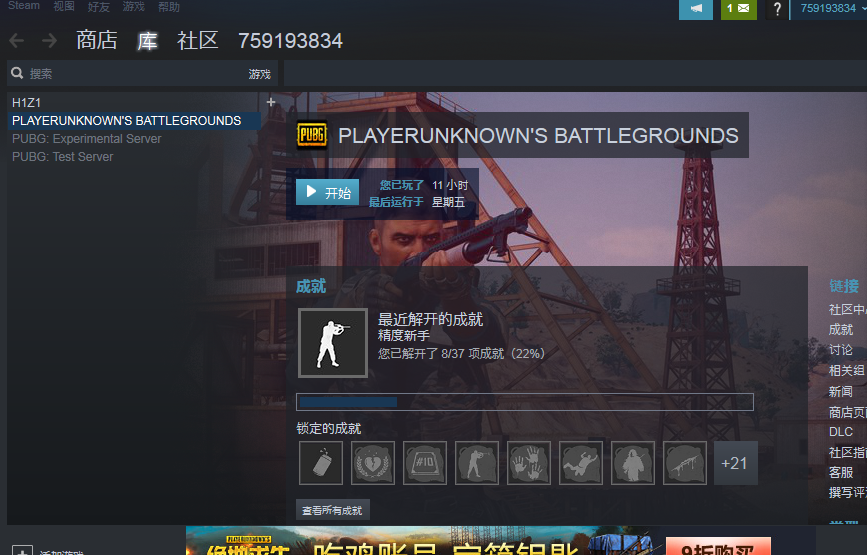Viewport: 867px width, 555px height.
Task: Open the announcements megaphone icon
Action: click(x=696, y=9)
